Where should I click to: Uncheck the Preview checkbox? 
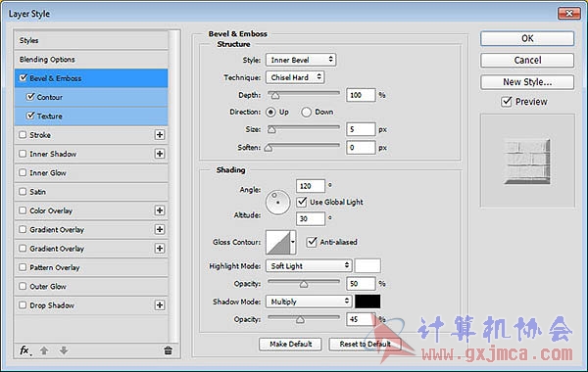507,102
